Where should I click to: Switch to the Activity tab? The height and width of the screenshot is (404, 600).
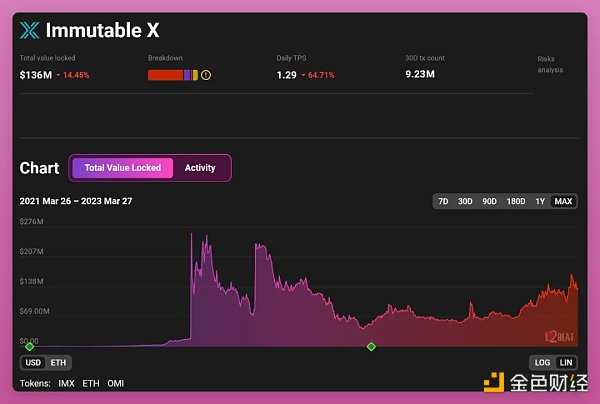click(x=200, y=168)
